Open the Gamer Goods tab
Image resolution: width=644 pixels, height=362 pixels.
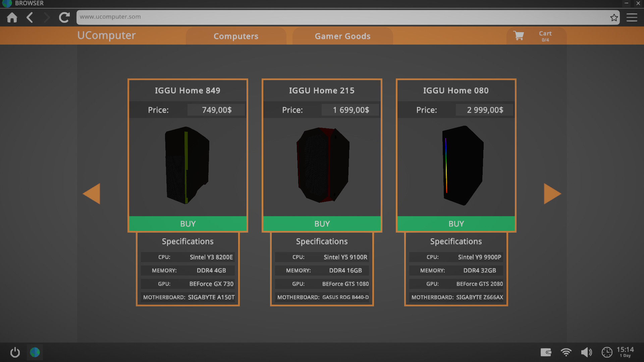coord(342,36)
